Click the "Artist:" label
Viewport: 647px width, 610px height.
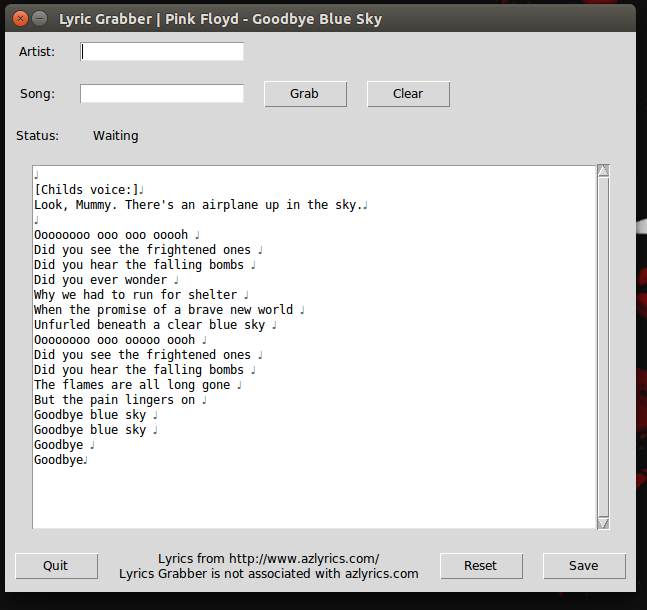pos(37,52)
